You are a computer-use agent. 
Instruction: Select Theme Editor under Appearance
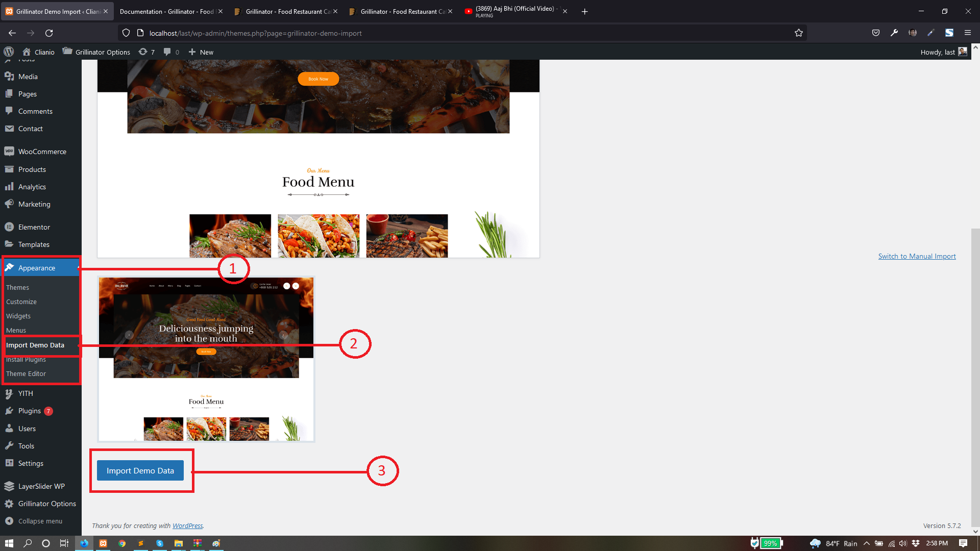(26, 374)
